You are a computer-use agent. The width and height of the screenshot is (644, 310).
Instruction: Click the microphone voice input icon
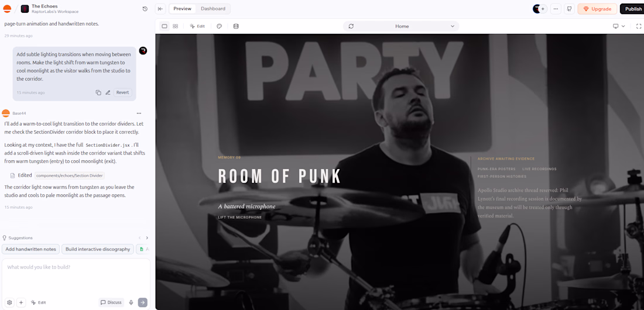coord(131,302)
